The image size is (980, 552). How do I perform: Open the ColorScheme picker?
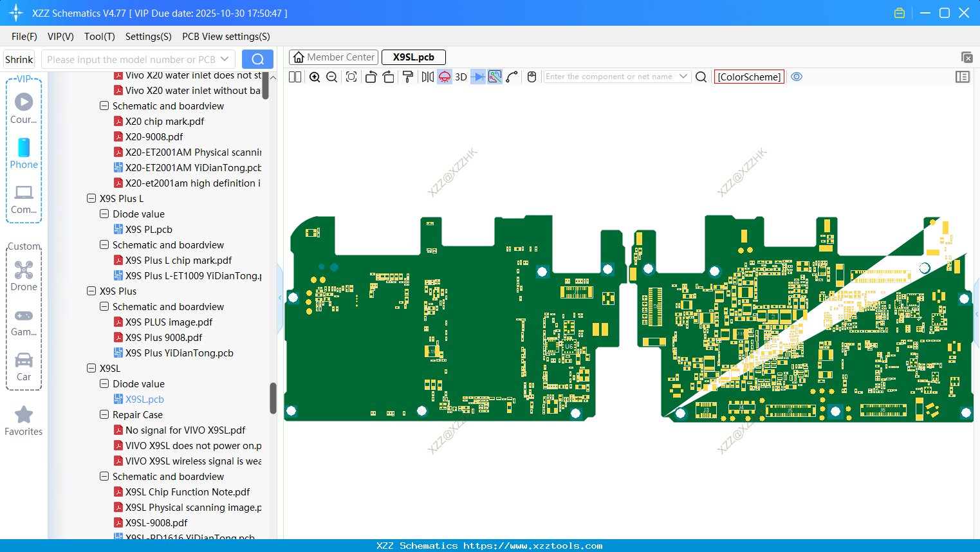click(x=749, y=77)
